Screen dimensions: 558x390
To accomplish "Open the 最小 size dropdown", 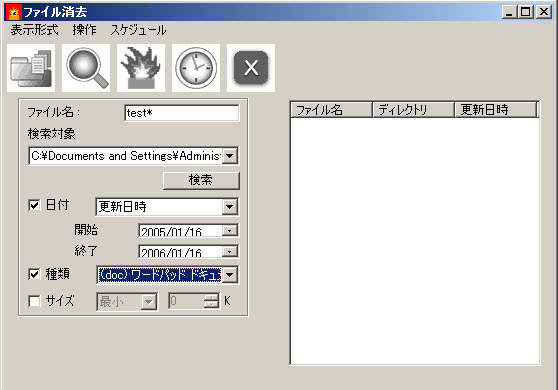I will [148, 302].
